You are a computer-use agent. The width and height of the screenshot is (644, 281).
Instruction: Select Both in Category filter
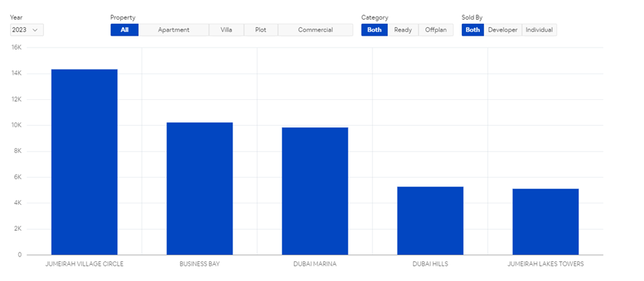click(x=374, y=30)
